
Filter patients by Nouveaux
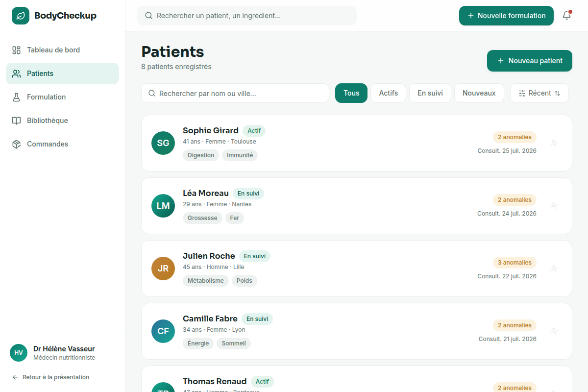coord(479,93)
